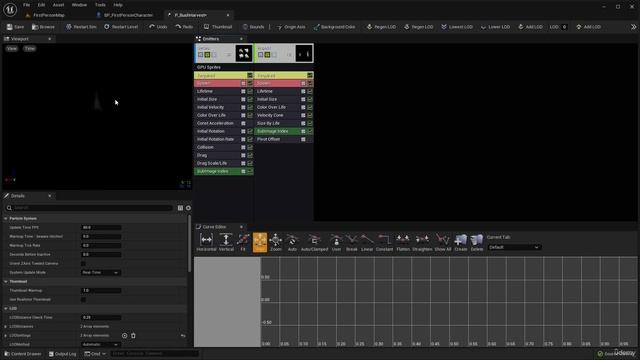This screenshot has width=640, height=360.
Task: Collapse the LOD section
Action: (x=6, y=309)
